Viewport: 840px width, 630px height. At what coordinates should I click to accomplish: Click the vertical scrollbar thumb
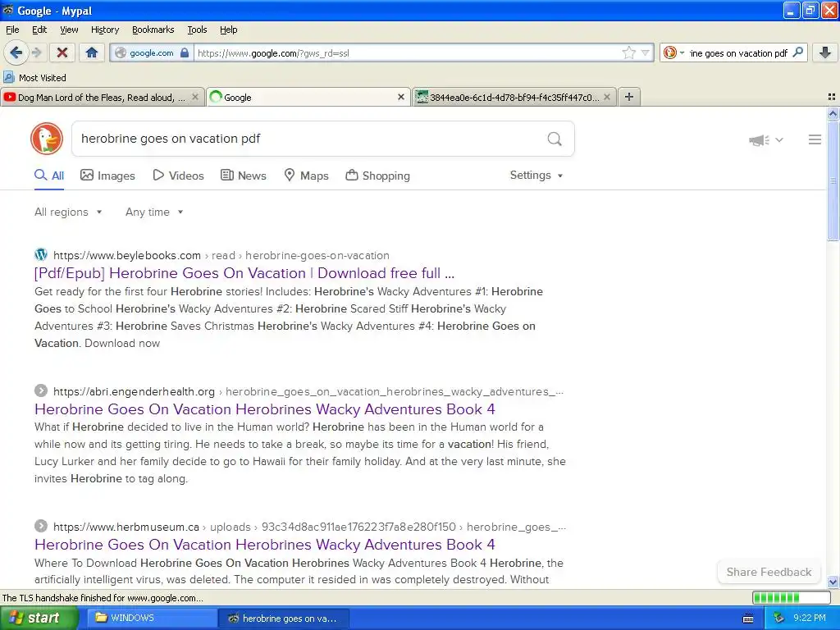[x=833, y=180]
